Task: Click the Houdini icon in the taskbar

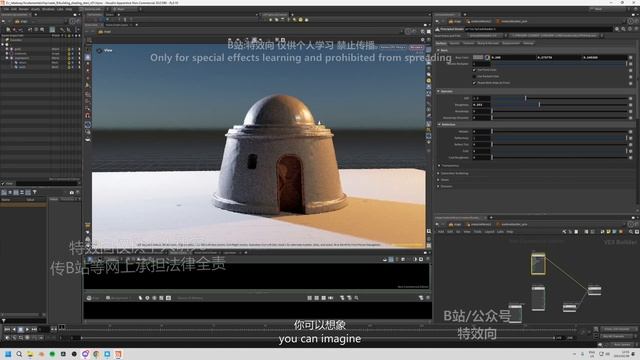Action: 118,354
